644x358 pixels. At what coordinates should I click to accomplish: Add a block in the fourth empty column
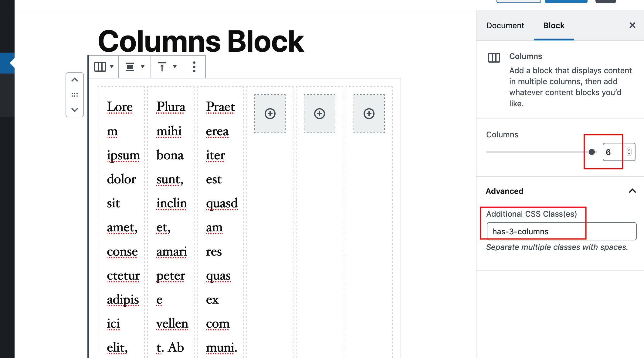point(270,114)
